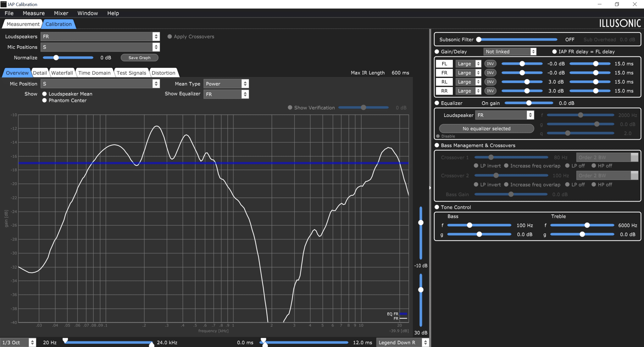Open the Measure menu

click(x=34, y=13)
